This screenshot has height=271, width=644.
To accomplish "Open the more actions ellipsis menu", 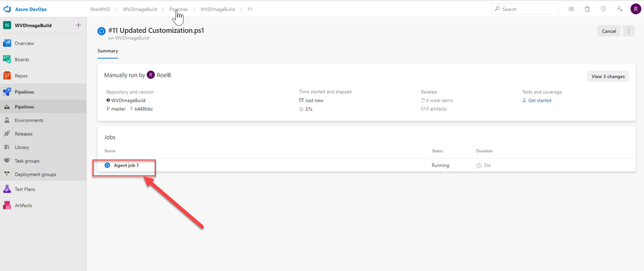I will coord(629,31).
